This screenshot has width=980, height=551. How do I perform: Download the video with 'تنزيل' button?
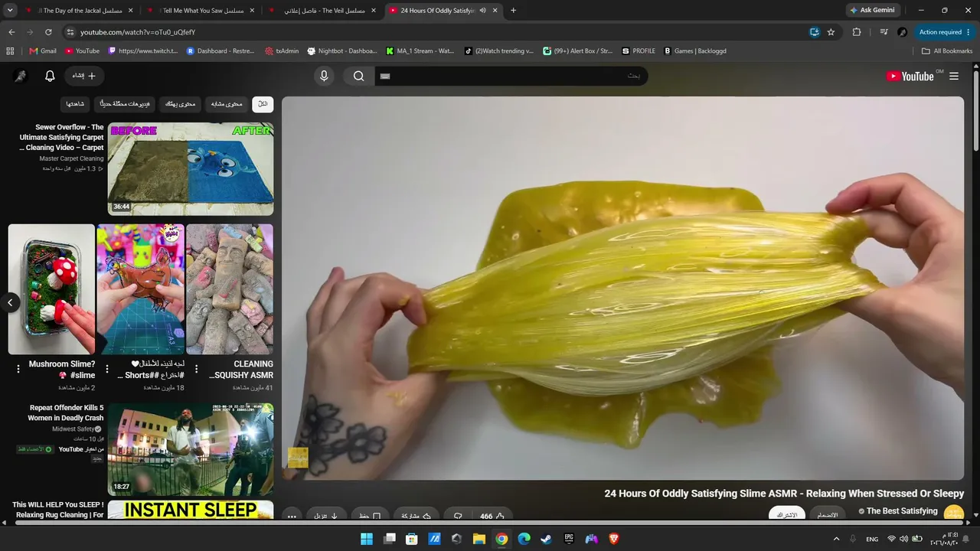point(326,516)
